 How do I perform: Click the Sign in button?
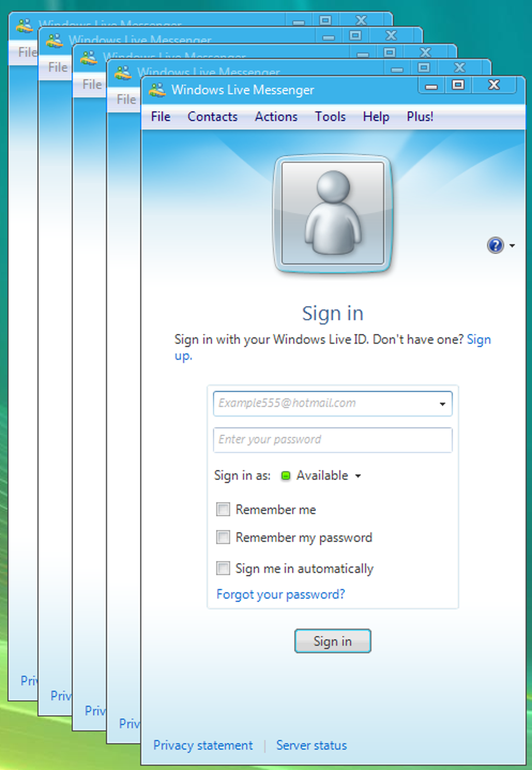pyautogui.click(x=333, y=641)
